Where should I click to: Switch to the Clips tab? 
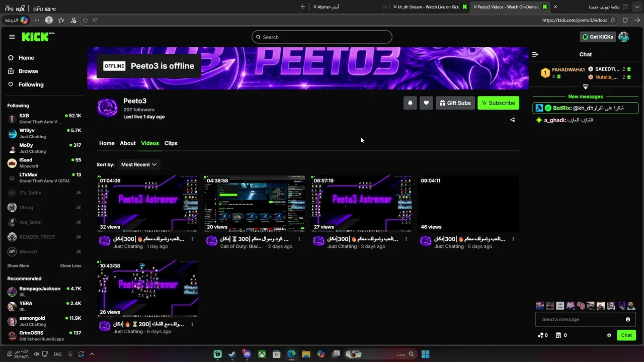pyautogui.click(x=171, y=143)
